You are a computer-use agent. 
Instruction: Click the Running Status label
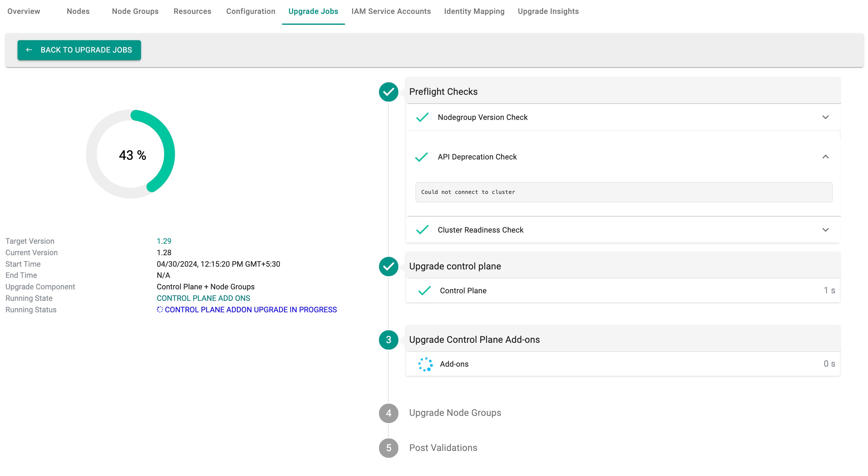click(x=31, y=310)
